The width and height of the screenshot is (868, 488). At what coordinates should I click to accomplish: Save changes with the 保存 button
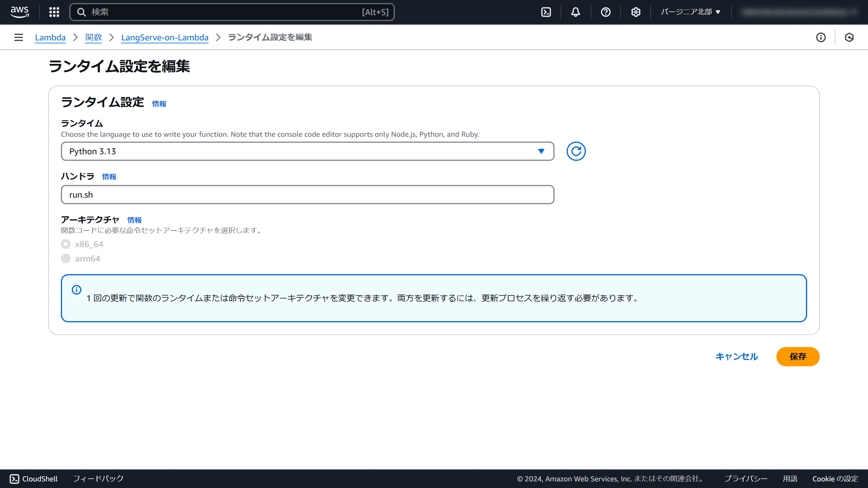[797, 356]
